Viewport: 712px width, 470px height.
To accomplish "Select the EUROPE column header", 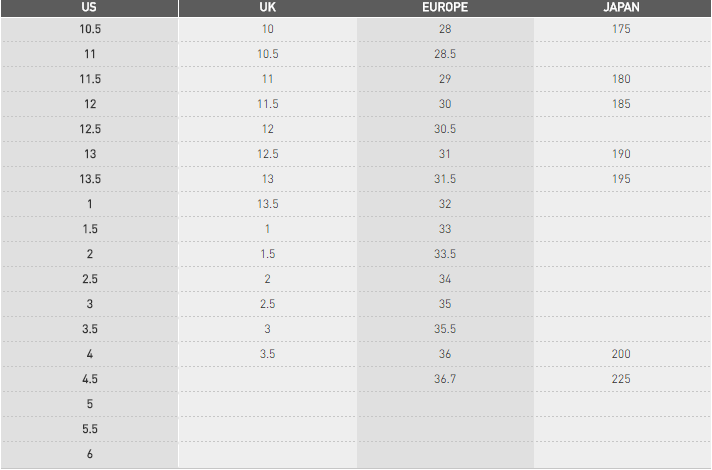I will click(x=445, y=8).
